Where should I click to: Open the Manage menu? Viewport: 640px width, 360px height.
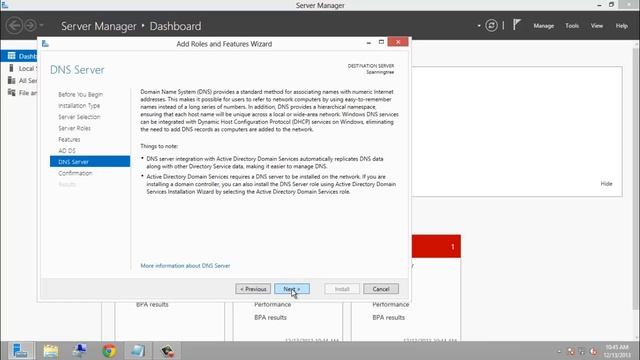click(543, 26)
